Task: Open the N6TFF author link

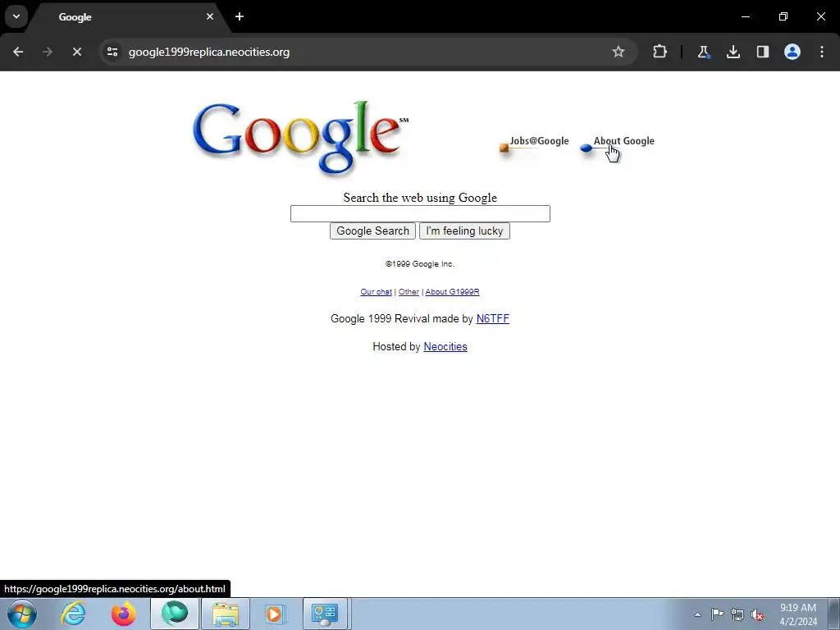Action: click(x=493, y=319)
